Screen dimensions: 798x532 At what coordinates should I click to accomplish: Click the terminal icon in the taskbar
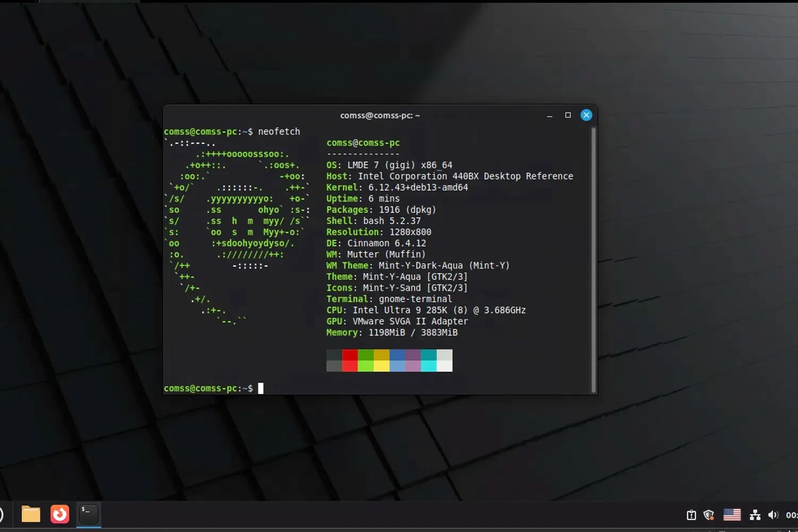(88, 514)
